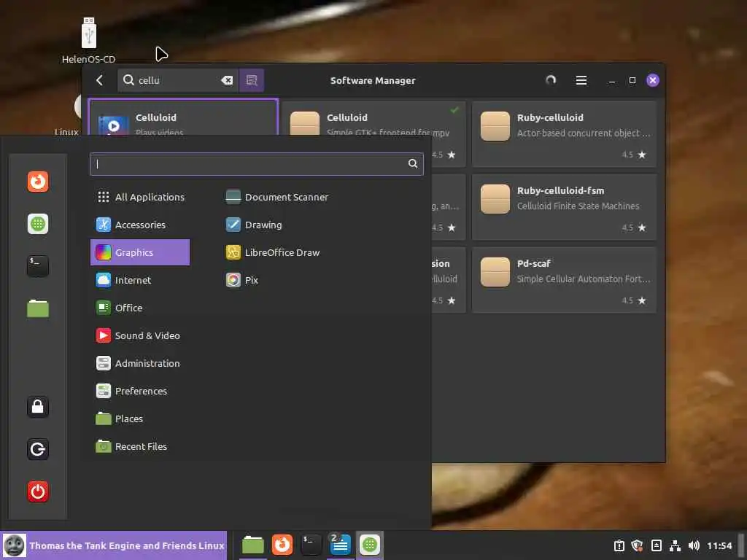
Task: Launch Document Scanner
Action: 276,197
